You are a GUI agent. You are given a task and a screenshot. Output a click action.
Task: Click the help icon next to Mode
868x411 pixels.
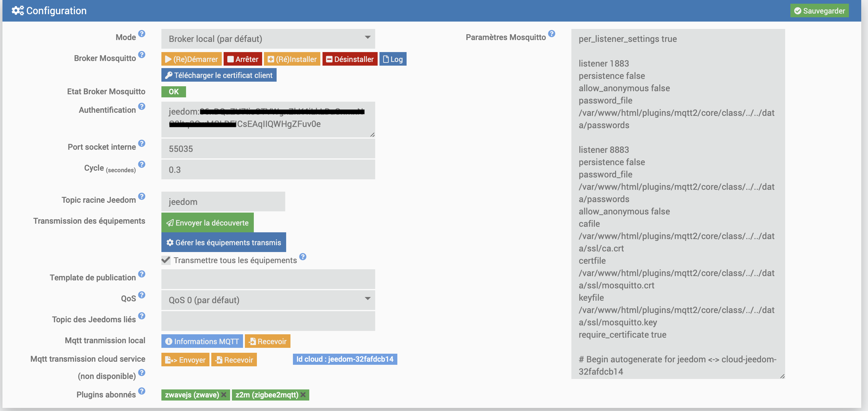[141, 34]
